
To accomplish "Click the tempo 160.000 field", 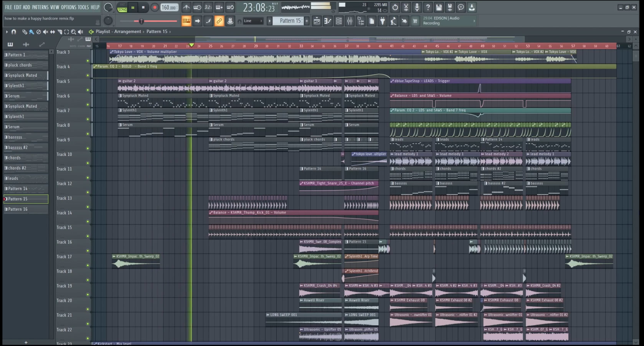I will pyautogui.click(x=169, y=7).
